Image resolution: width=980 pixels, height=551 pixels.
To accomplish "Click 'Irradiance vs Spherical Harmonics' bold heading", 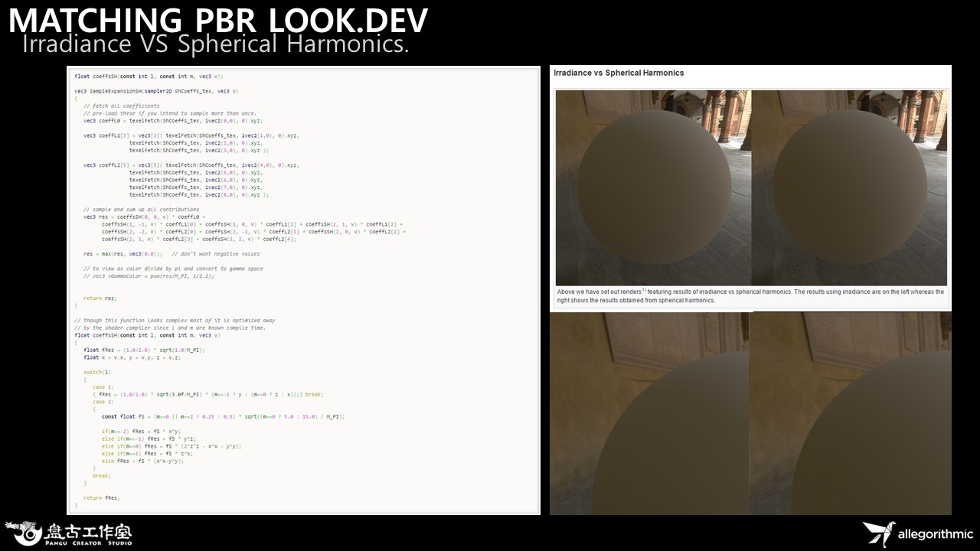I will pyautogui.click(x=619, y=73).
